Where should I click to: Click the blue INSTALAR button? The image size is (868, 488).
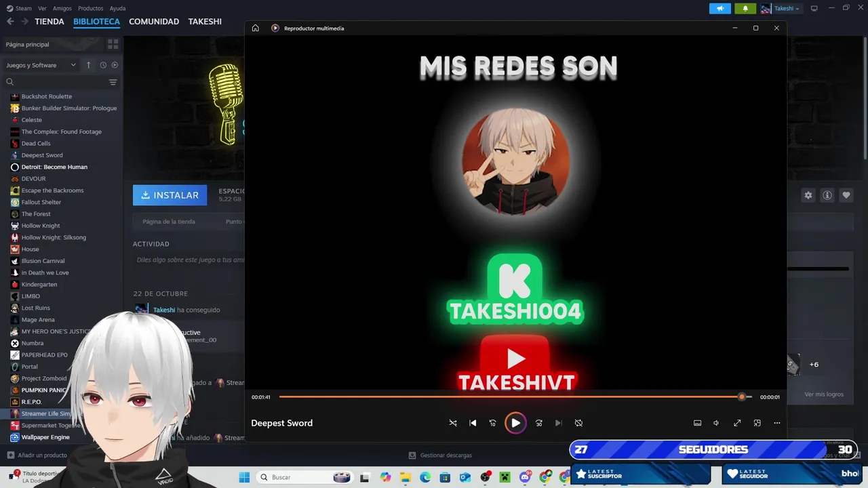click(x=170, y=195)
